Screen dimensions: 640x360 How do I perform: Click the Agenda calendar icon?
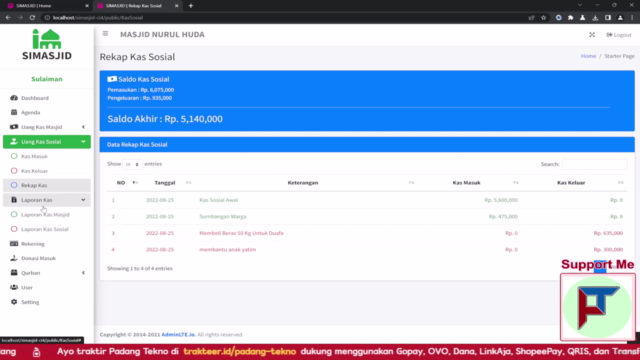pyautogui.click(x=14, y=112)
